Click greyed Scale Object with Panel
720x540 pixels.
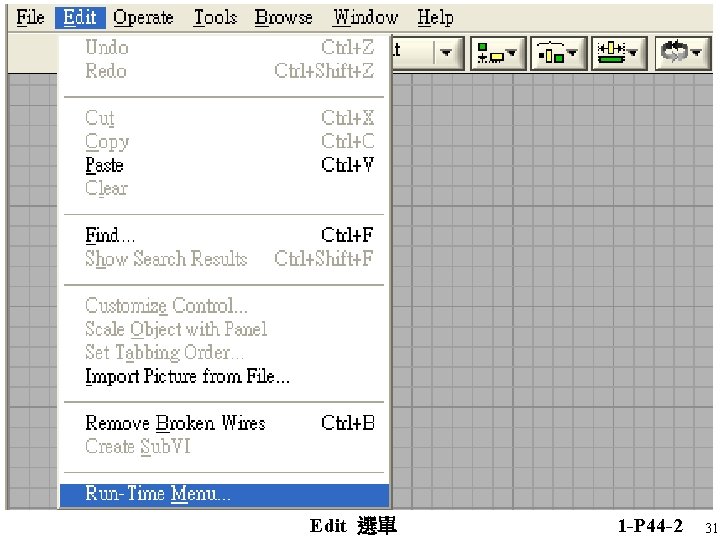tap(225, 329)
